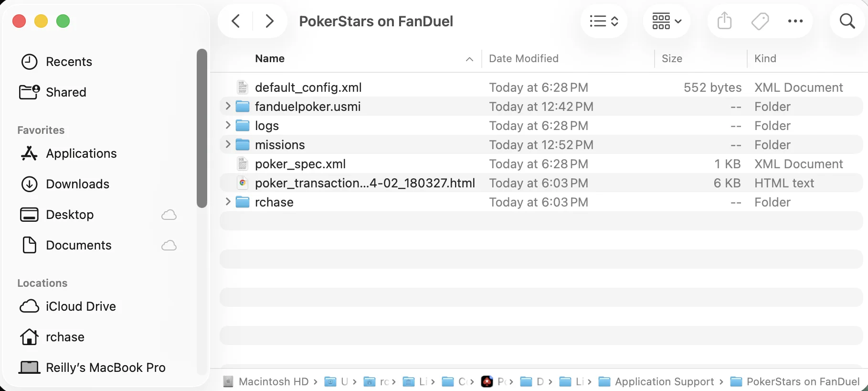This screenshot has width=868, height=391.
Task: Sort by the Date Modified column header
Action: tap(524, 58)
